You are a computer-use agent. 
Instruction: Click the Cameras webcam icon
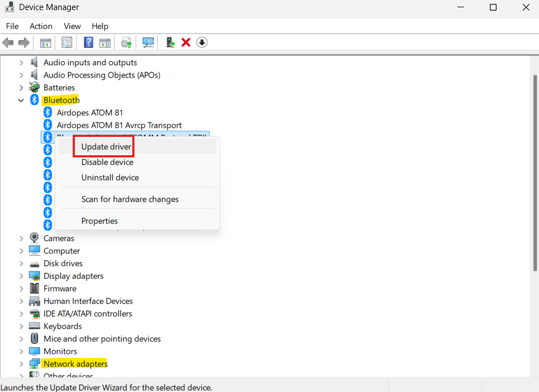[x=34, y=238]
